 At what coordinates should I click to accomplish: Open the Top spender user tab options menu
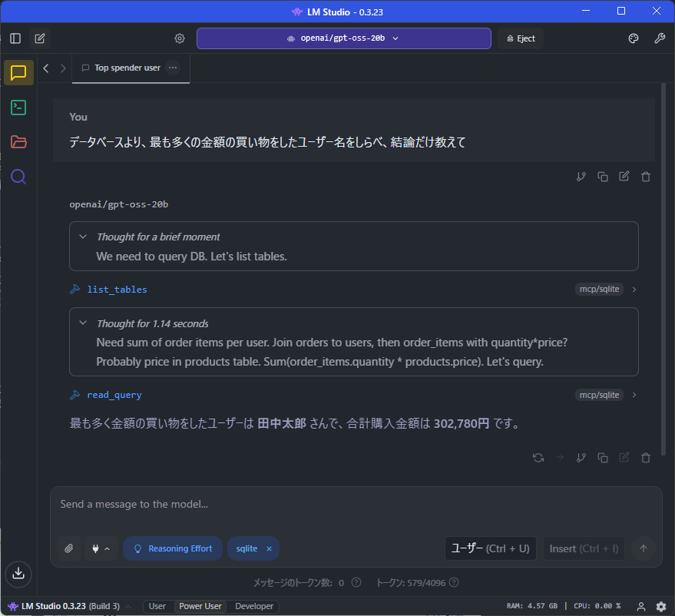173,68
